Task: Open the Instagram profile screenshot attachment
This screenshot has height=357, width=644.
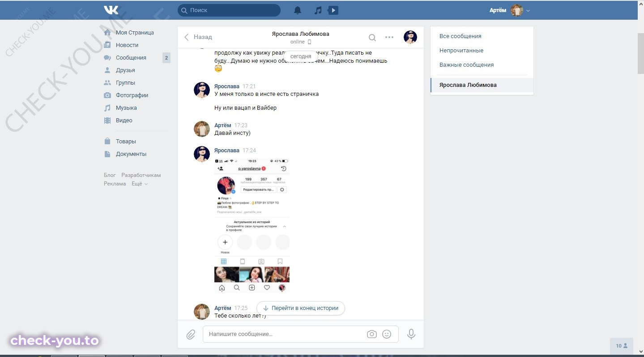Action: (252, 226)
